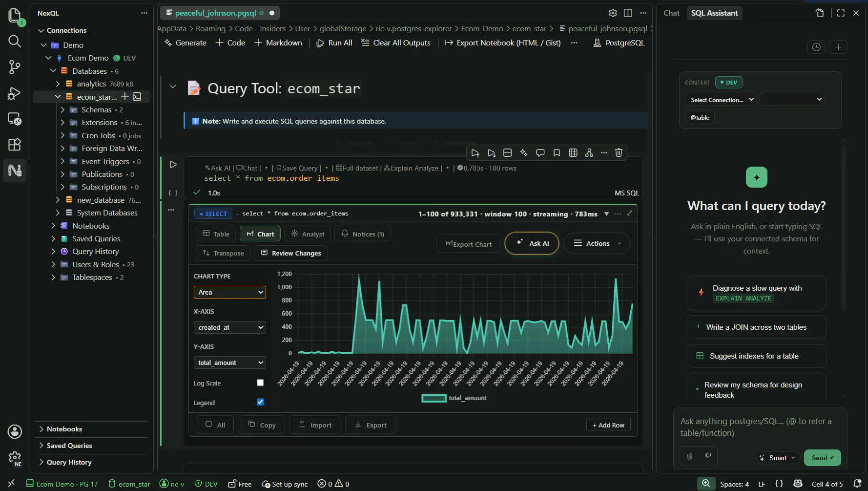Start new chat with plus icon

pos(838,47)
